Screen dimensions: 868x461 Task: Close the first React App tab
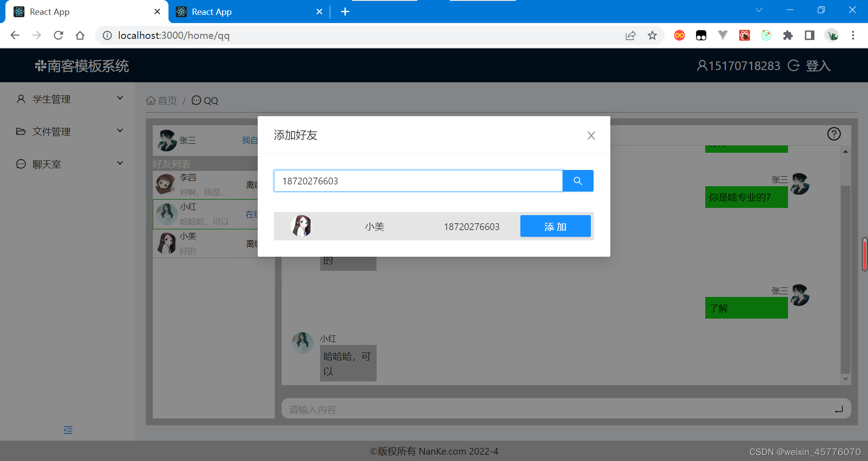click(157, 12)
